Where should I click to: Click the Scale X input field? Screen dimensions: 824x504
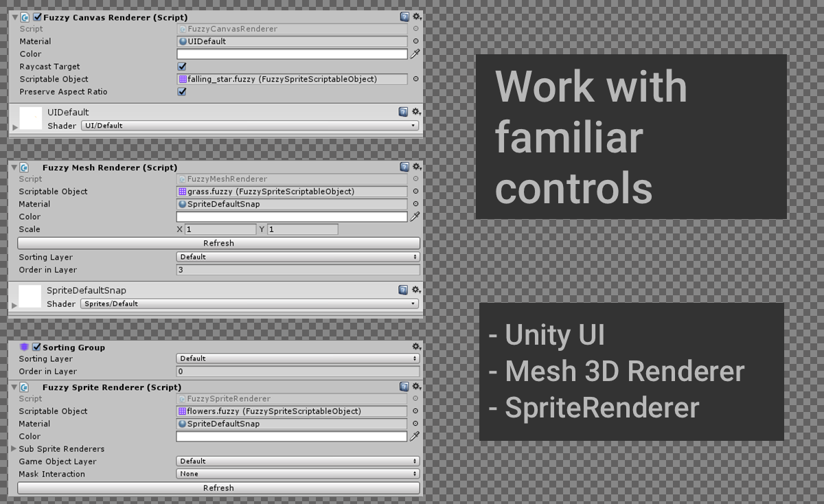tap(220, 229)
